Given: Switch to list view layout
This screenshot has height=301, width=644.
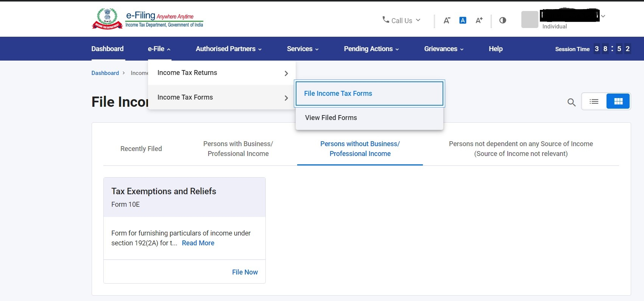Looking at the screenshot, I should [x=594, y=101].
